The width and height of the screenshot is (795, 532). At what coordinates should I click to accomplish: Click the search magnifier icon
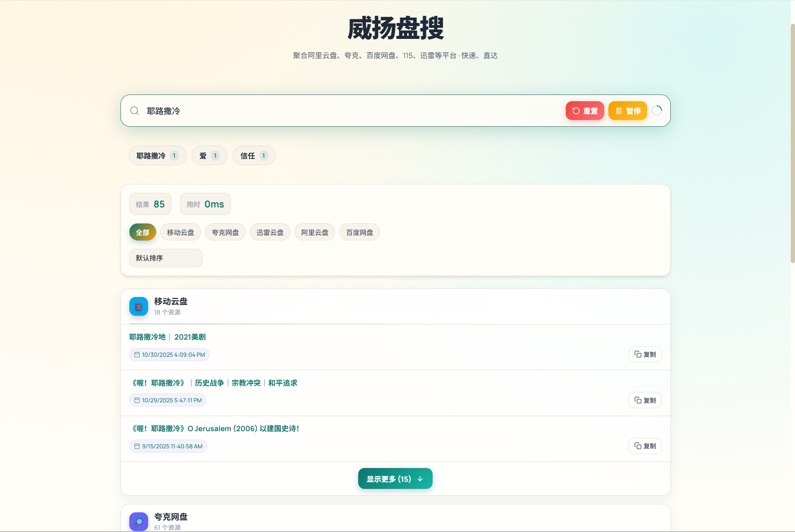[x=134, y=110]
